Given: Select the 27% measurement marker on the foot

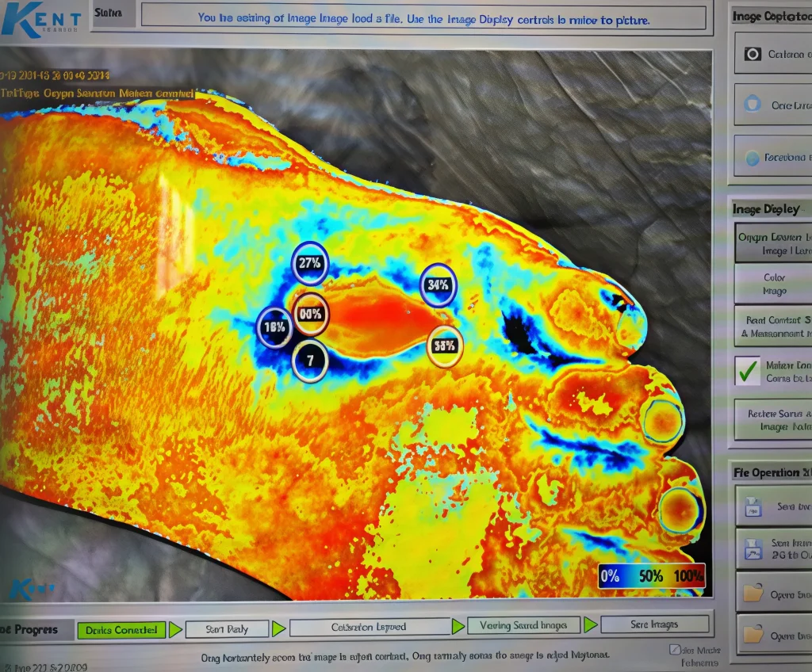Looking at the screenshot, I should [309, 263].
